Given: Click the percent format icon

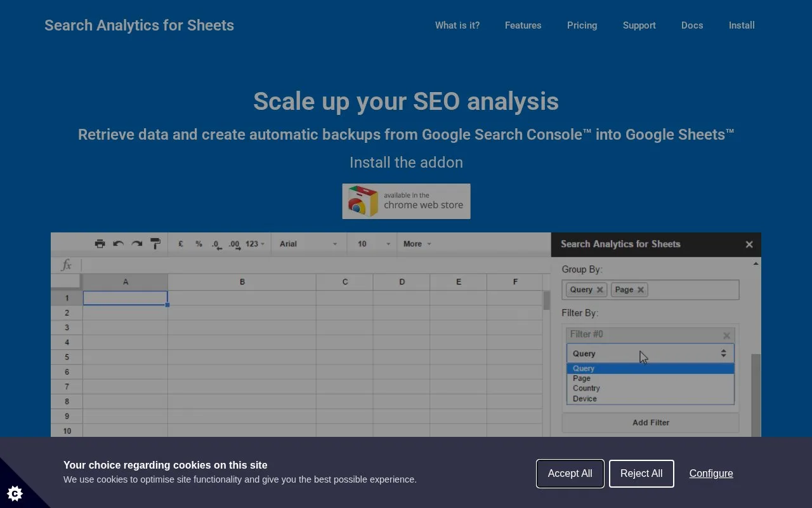Looking at the screenshot, I should tap(199, 244).
